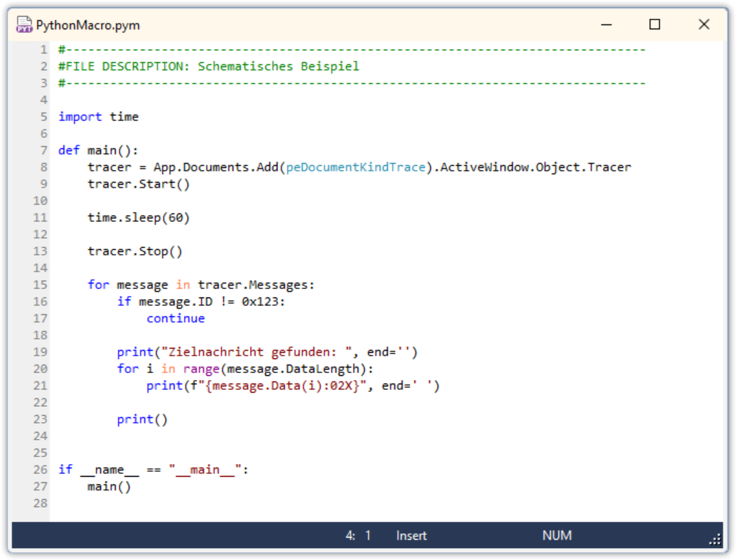Screen dimensions: 736x560
Task: Click line number 7 in the gutter
Action: [x=43, y=150]
